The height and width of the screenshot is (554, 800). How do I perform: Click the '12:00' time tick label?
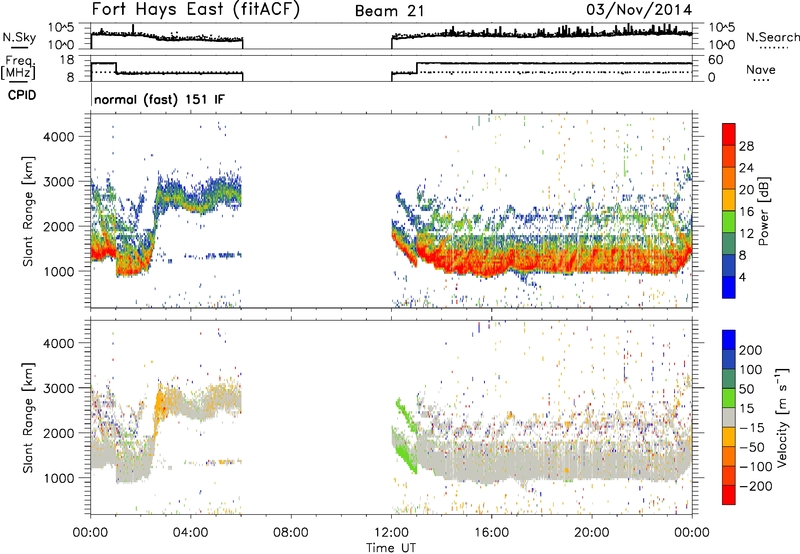(x=391, y=533)
